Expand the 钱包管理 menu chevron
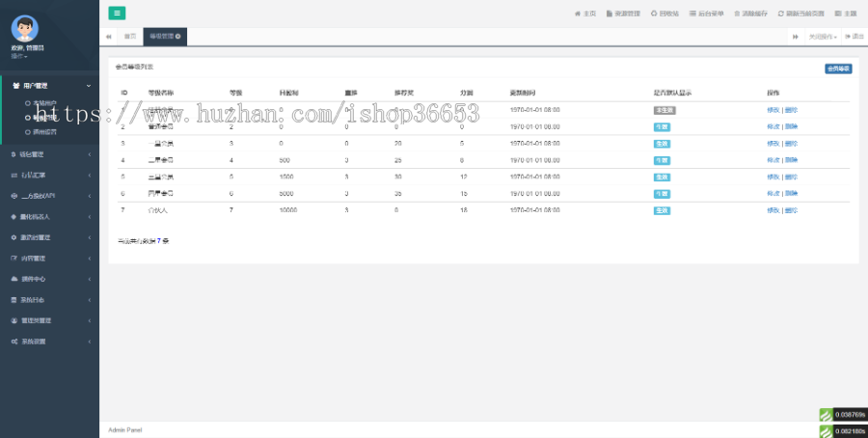The image size is (868, 438). coord(89,154)
